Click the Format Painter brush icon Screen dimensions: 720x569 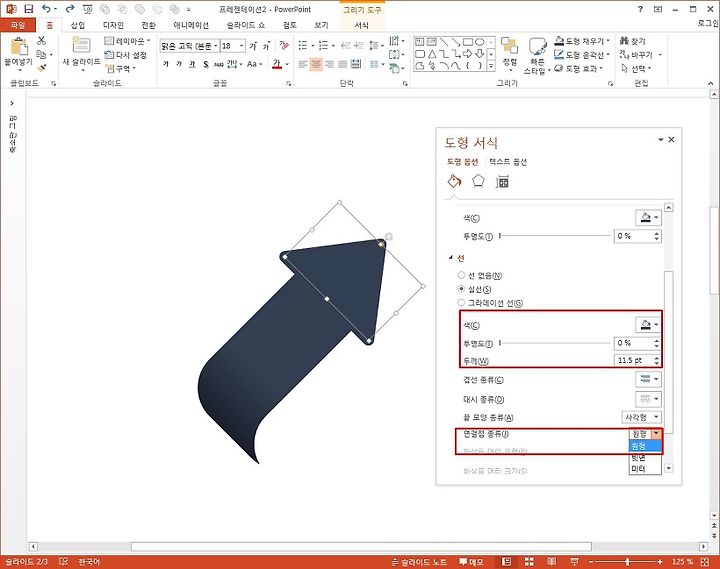[41, 68]
